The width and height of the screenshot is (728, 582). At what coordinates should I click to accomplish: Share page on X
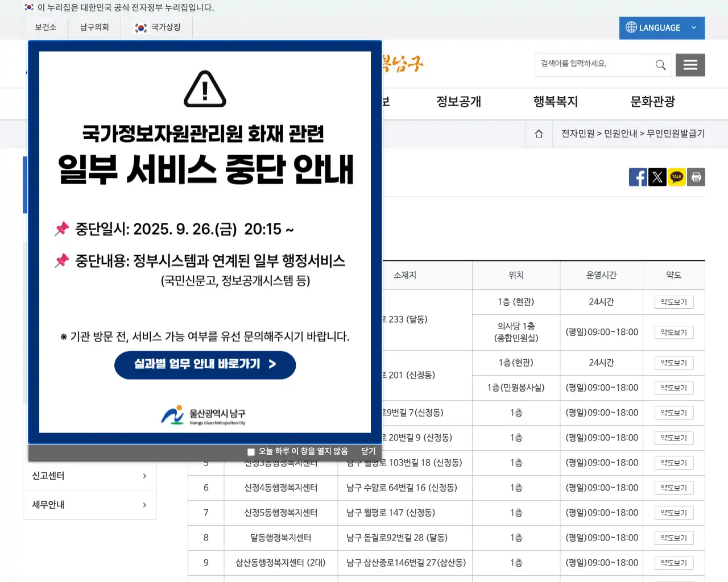tap(657, 177)
